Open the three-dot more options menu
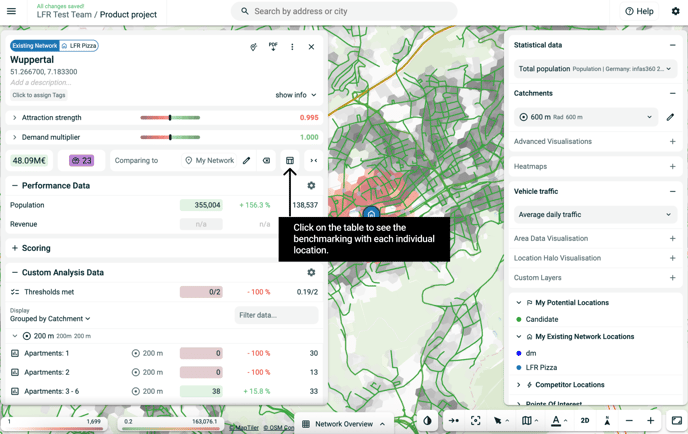 coord(292,47)
